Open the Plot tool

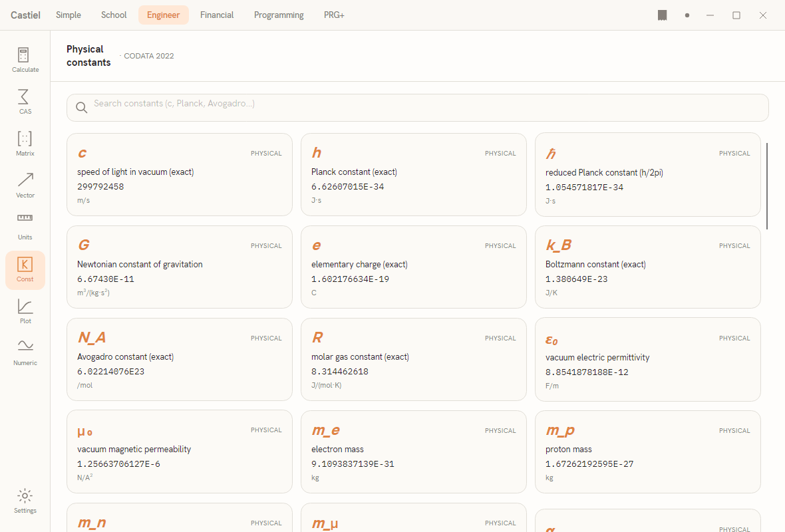[25, 311]
